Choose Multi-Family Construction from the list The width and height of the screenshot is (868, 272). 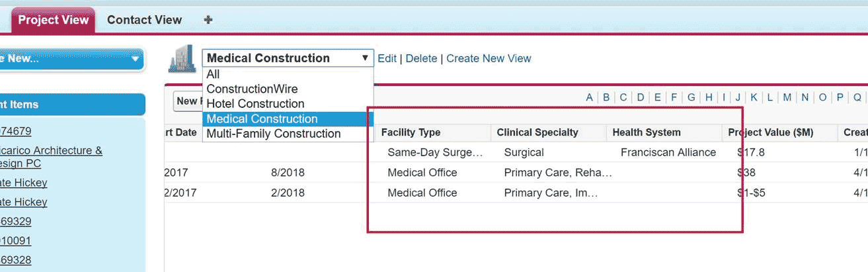[273, 134]
